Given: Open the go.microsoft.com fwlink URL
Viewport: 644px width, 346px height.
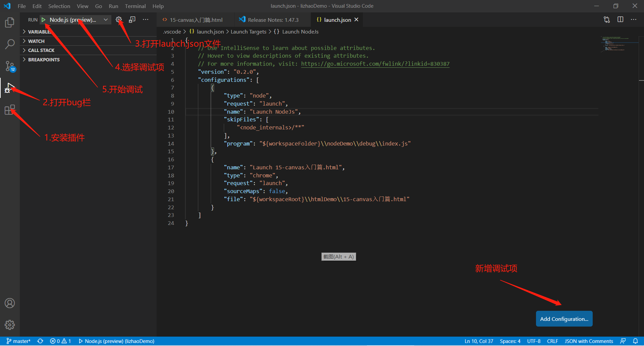Looking at the screenshot, I should 375,64.
